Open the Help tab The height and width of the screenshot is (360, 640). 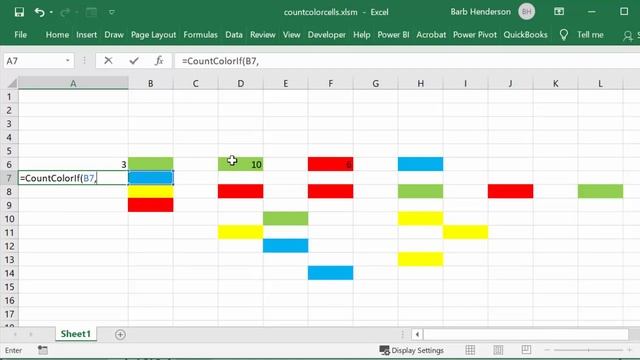362,35
